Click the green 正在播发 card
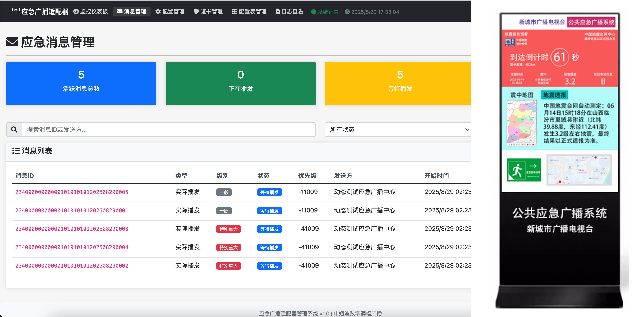This screenshot has width=644, height=317. coord(241,84)
